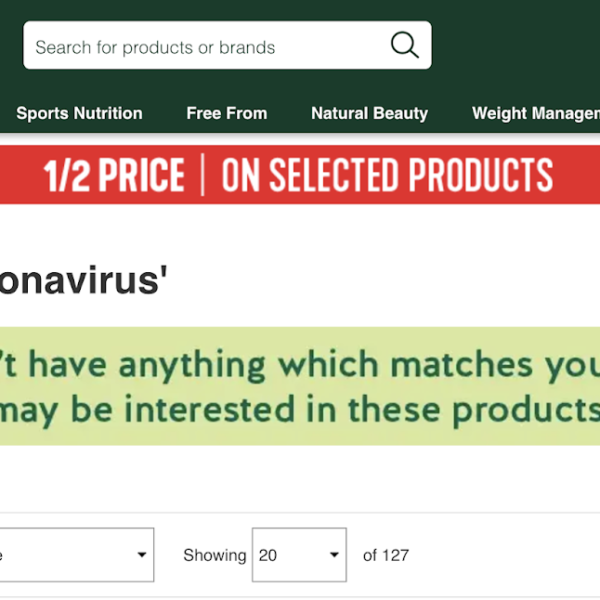Click the 'have anything which matches' message line
600x600 pixels.
point(300,364)
